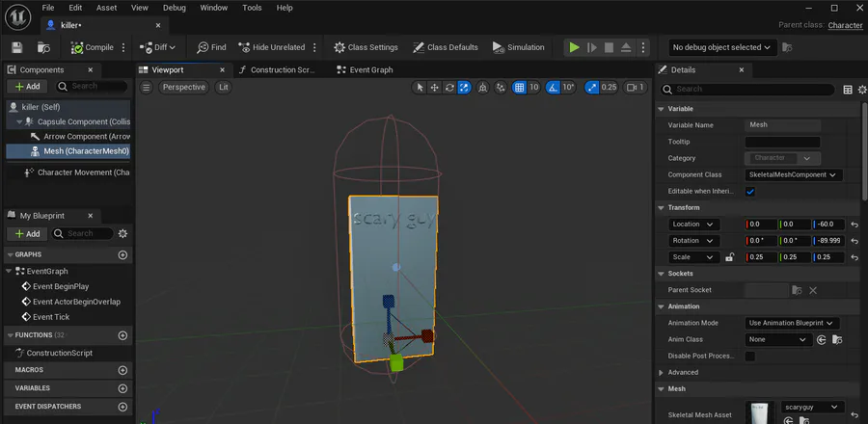The width and height of the screenshot is (868, 424).
Task: Click the Browse to asset icon
Action: click(43, 47)
